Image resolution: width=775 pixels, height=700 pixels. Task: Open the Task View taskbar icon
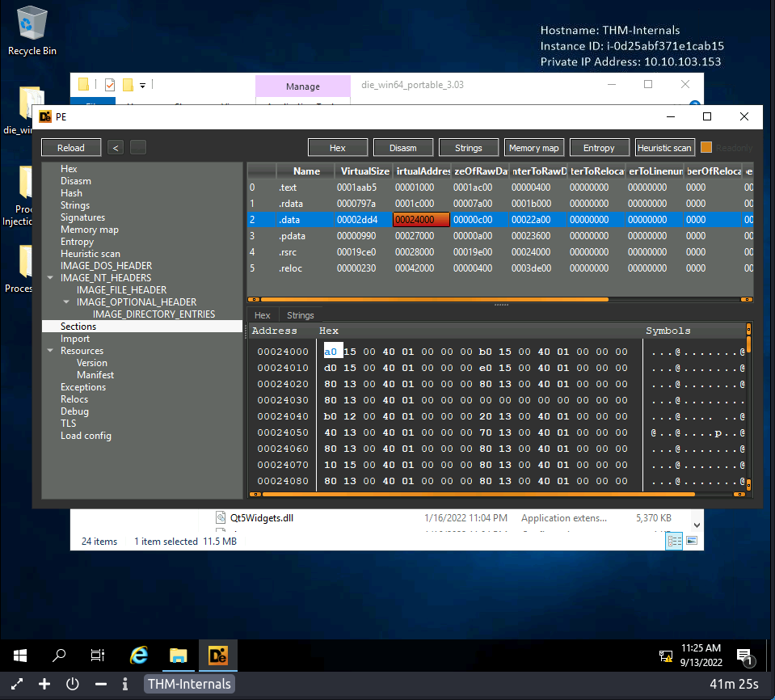coord(98,656)
